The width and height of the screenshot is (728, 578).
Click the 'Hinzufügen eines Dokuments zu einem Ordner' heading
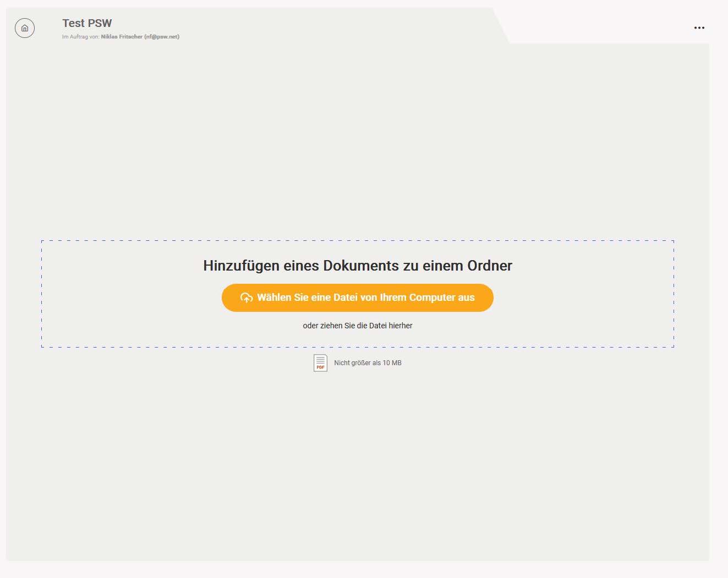click(358, 266)
